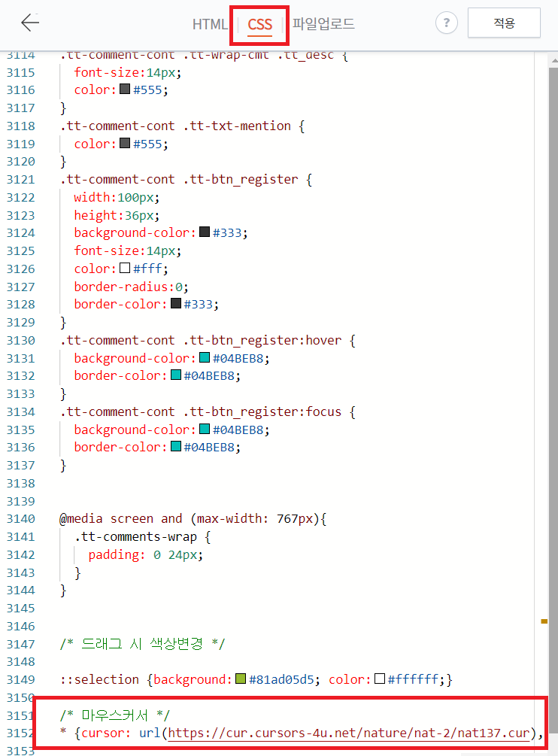
Task: Click the #04BEB8 border swatch on line 3136
Action: click(176, 446)
